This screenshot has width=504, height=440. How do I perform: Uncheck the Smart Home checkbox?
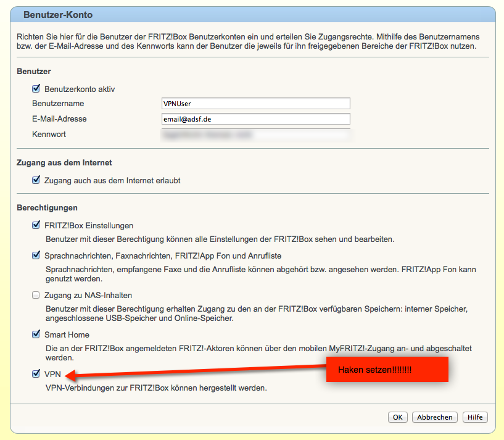pyautogui.click(x=36, y=335)
